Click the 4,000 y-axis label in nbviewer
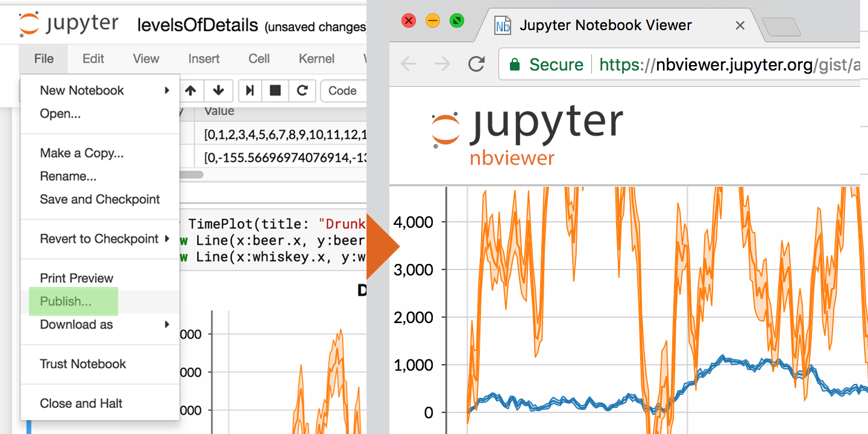 [413, 222]
